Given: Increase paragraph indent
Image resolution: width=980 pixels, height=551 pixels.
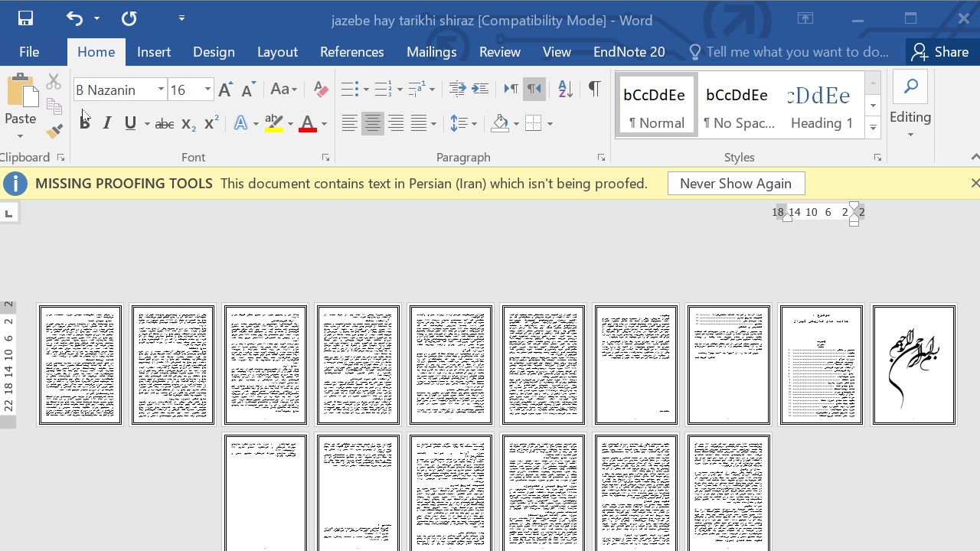Looking at the screenshot, I should pyautogui.click(x=480, y=90).
